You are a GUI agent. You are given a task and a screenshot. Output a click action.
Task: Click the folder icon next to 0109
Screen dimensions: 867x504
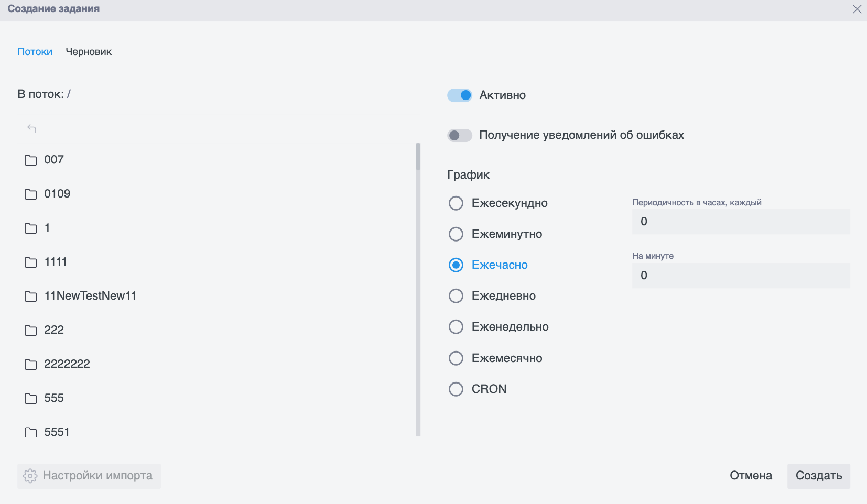[x=31, y=194]
